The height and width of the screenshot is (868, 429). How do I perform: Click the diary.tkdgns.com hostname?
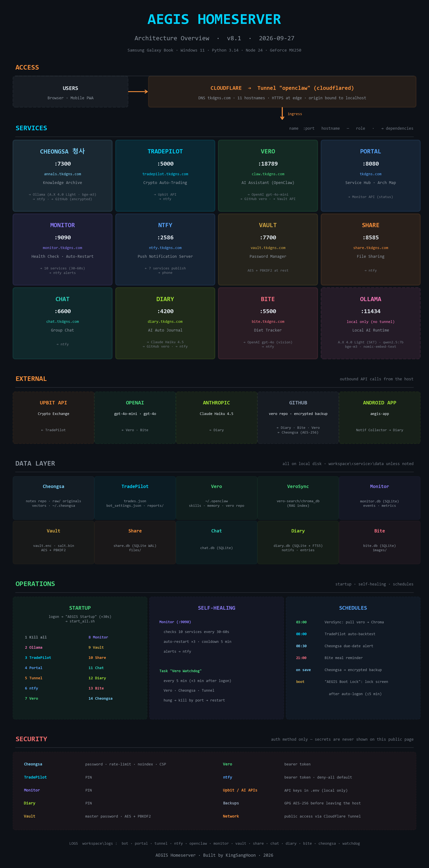click(x=165, y=322)
